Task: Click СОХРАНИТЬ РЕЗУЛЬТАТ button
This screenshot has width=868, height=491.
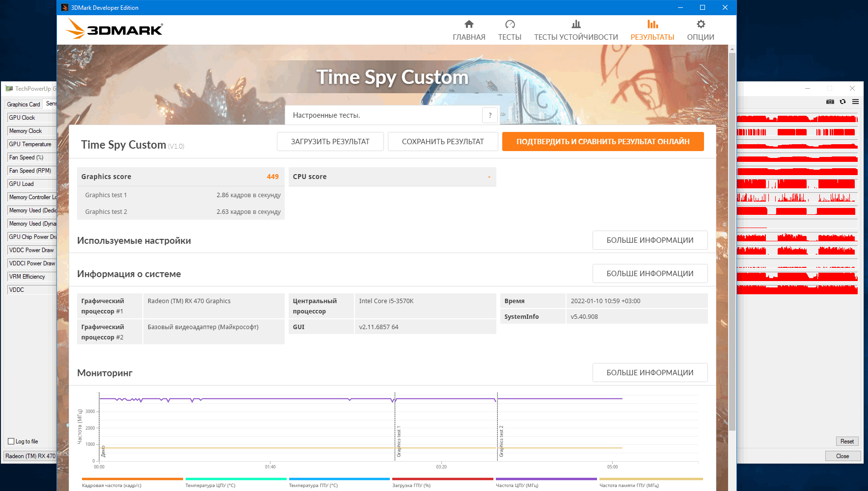Action: click(x=443, y=142)
